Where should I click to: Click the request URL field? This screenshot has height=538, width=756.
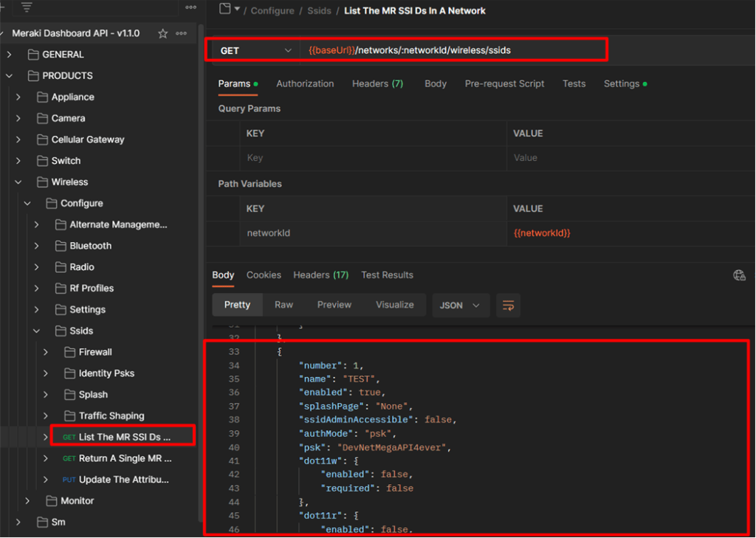tap(443, 51)
